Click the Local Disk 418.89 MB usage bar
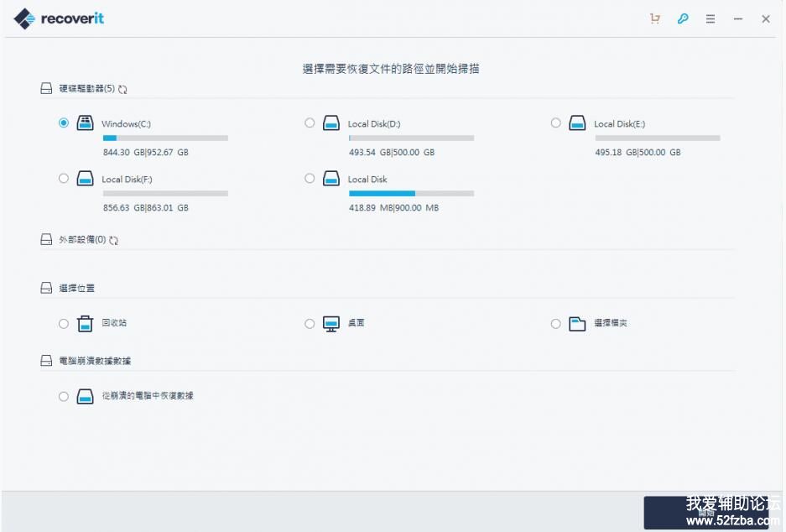786x532 pixels. (x=411, y=193)
